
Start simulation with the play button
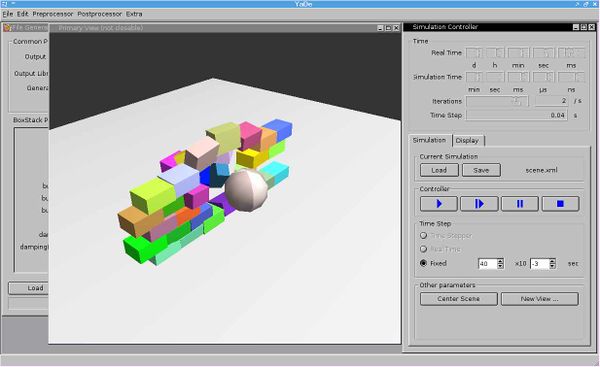(x=439, y=204)
